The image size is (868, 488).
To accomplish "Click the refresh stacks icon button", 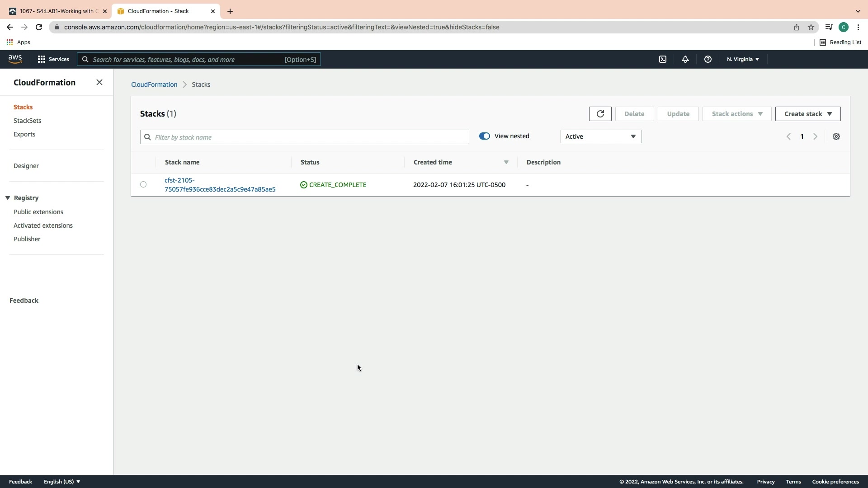I will (600, 114).
